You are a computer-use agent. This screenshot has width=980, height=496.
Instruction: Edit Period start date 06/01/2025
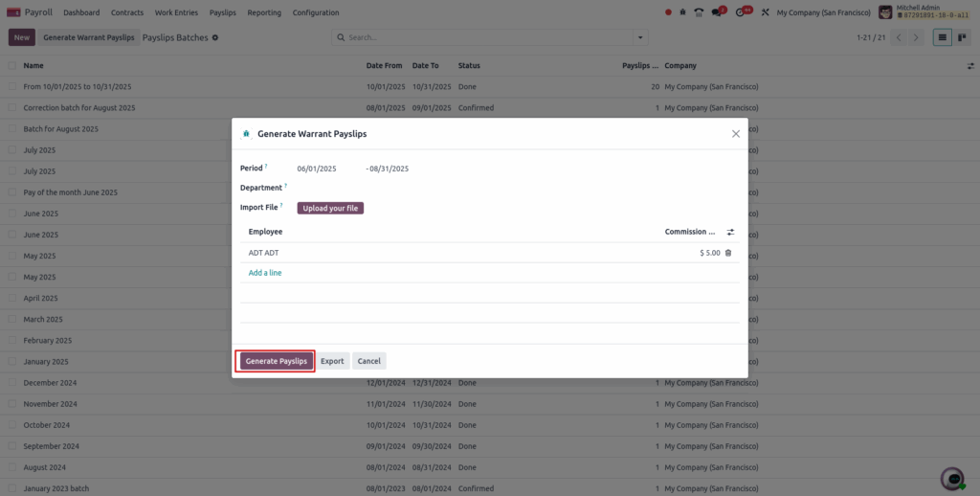(317, 169)
